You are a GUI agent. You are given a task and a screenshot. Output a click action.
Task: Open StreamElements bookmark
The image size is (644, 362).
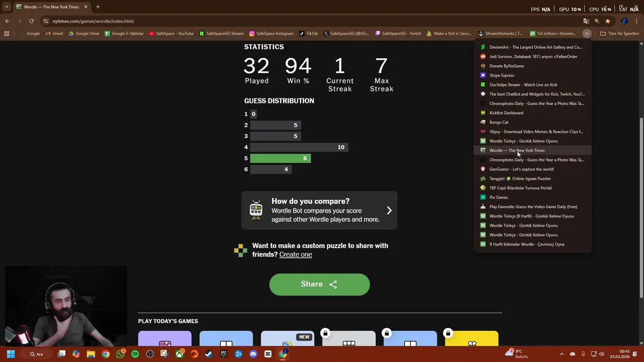[x=500, y=34]
